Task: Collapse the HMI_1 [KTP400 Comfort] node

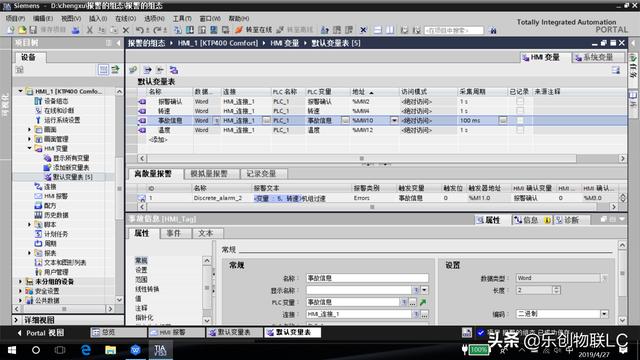Action: point(20,91)
